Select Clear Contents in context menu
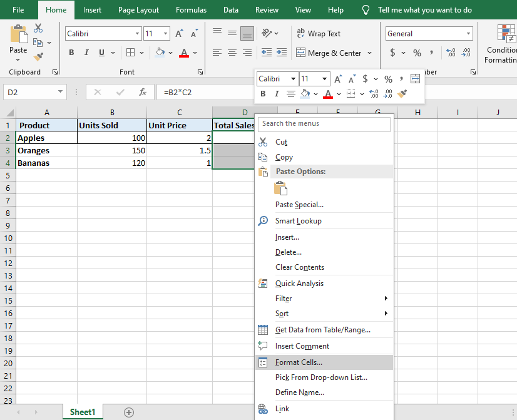517x420 pixels. point(300,267)
